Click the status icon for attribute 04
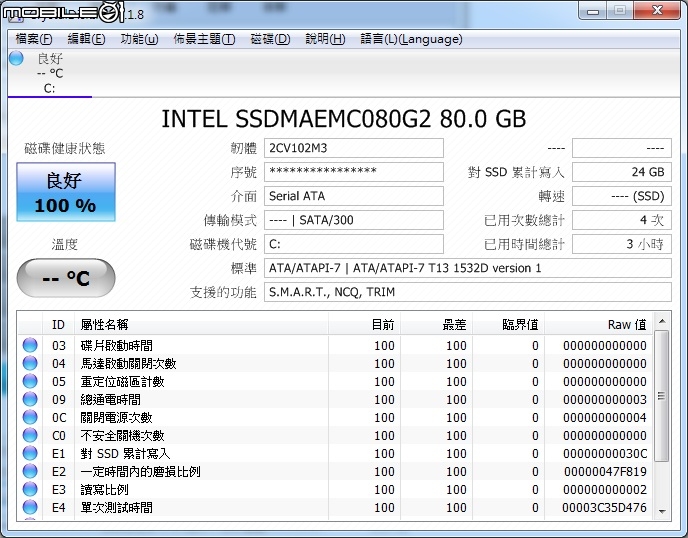Viewport: 688px width, 538px height. (30, 363)
